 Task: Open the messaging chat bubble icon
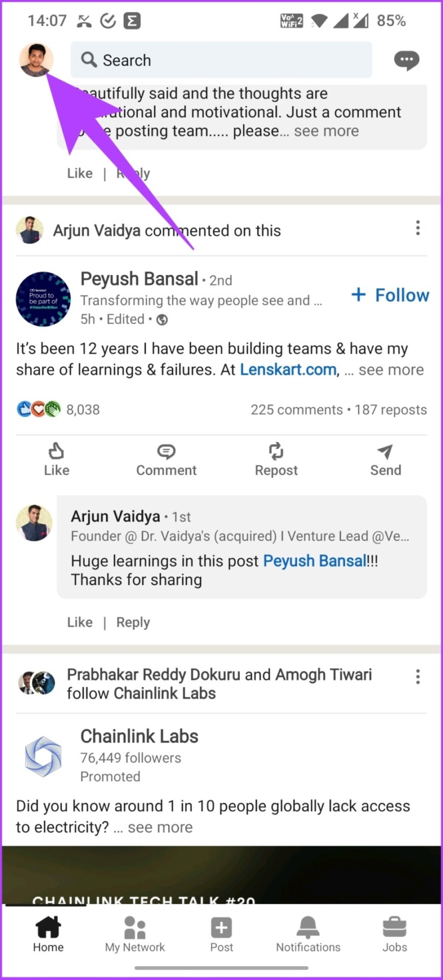click(x=406, y=60)
